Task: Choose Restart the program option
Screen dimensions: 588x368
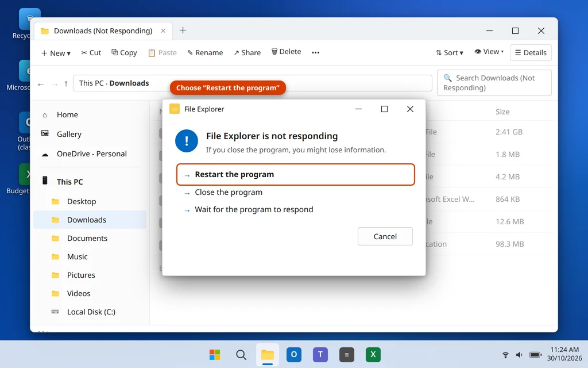Action: coord(296,174)
